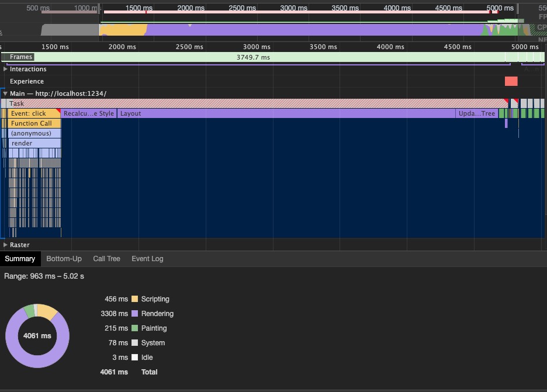Click the Range: 963 ms – 5.02 s text
Screen dimensions: 547x392
click(44, 276)
